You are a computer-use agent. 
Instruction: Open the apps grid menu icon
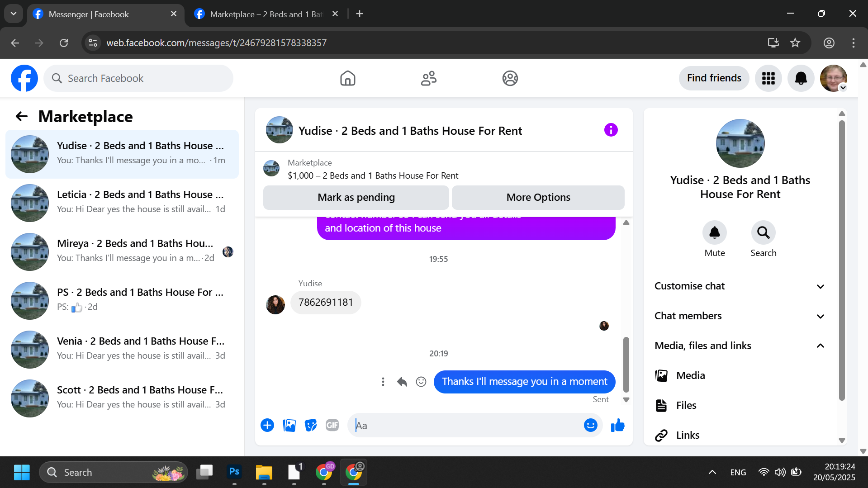[x=768, y=78]
